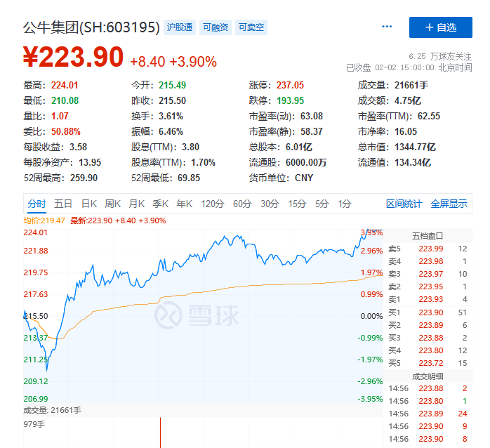The width and height of the screenshot is (490, 448).
Task: Click the trade row with volume 24
Action: [428, 414]
